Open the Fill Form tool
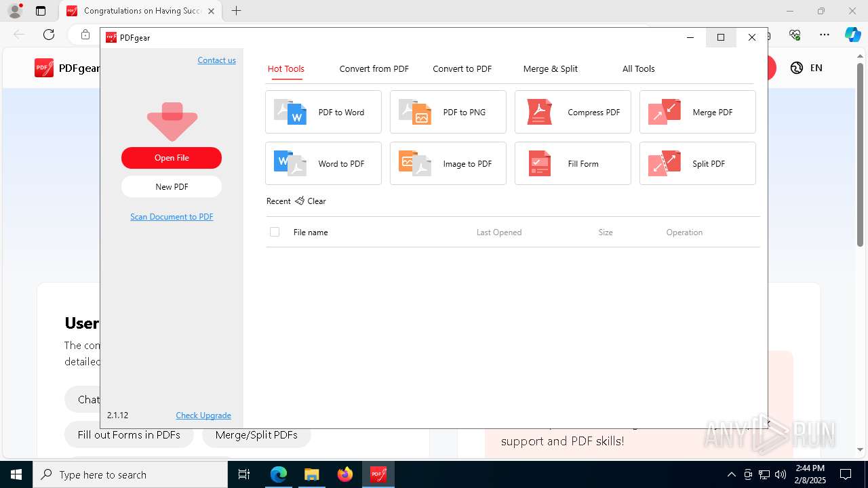The image size is (868, 488). tap(573, 163)
